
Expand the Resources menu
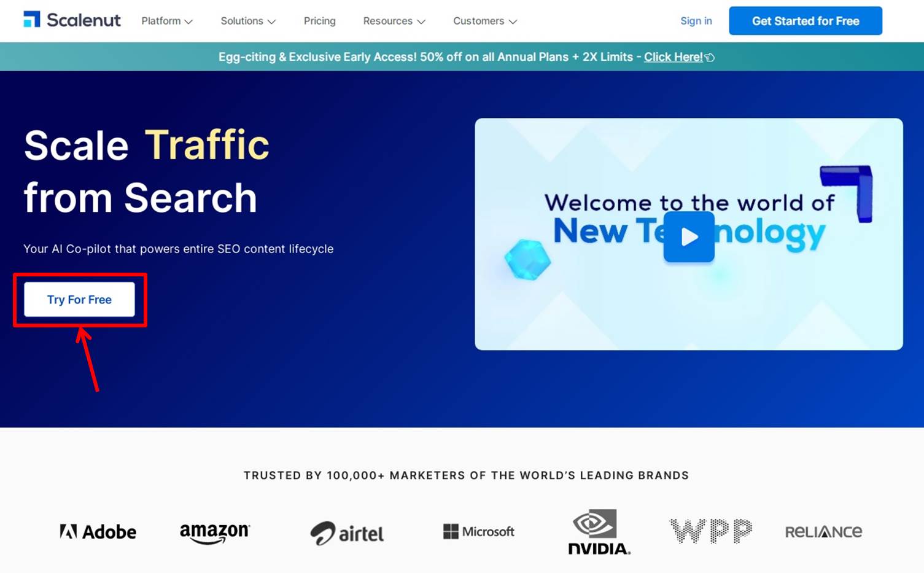click(x=394, y=21)
